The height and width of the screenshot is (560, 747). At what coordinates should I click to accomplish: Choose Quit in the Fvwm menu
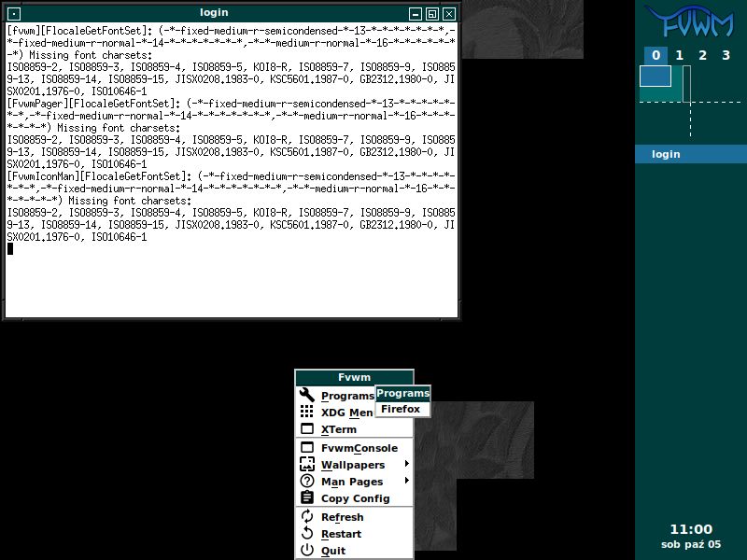pyautogui.click(x=355, y=551)
